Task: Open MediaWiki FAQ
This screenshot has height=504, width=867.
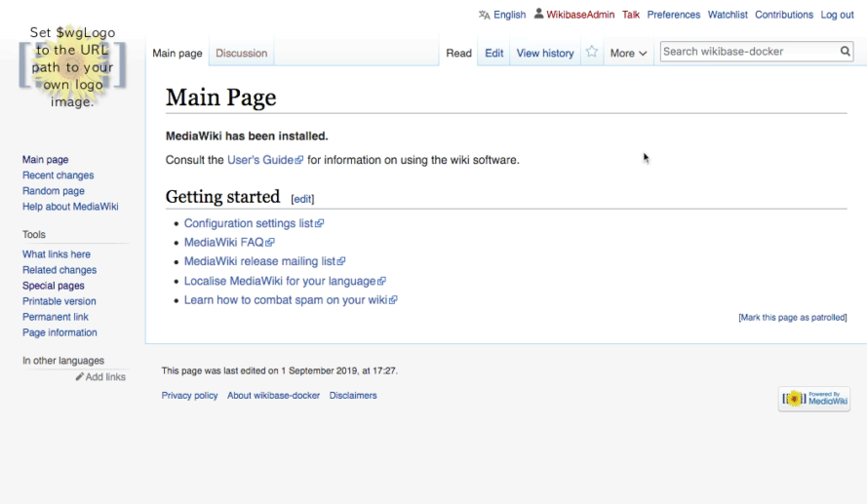Action: tap(229, 242)
